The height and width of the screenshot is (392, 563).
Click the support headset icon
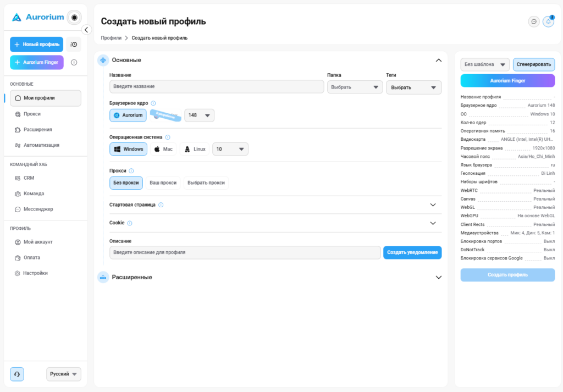pyautogui.click(x=17, y=374)
